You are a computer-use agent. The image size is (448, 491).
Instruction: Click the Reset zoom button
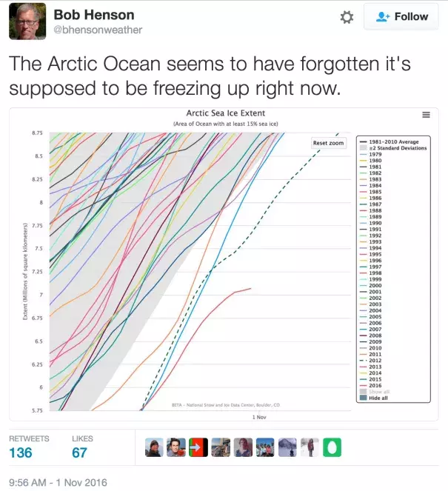click(x=328, y=143)
